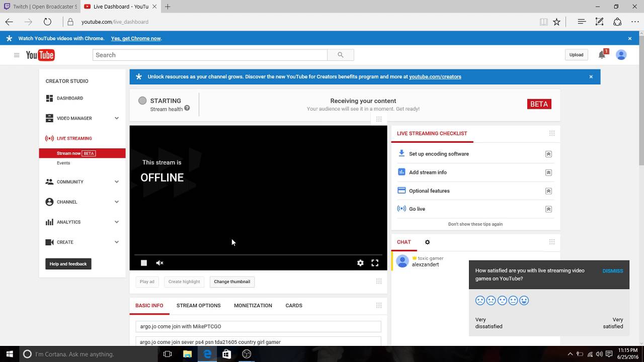Open the account avatar menu

click(621, 55)
